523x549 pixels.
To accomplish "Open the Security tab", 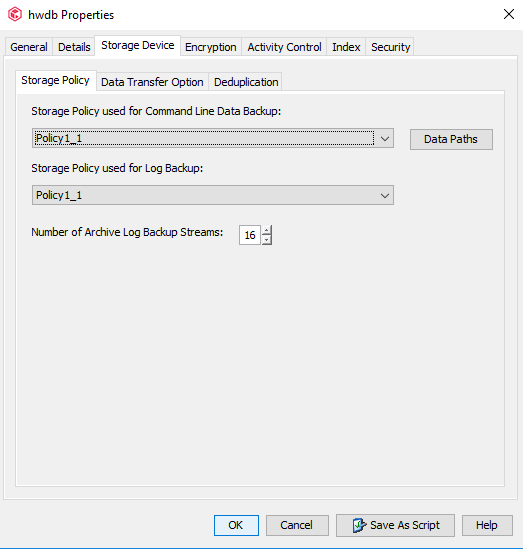I will click(x=390, y=47).
